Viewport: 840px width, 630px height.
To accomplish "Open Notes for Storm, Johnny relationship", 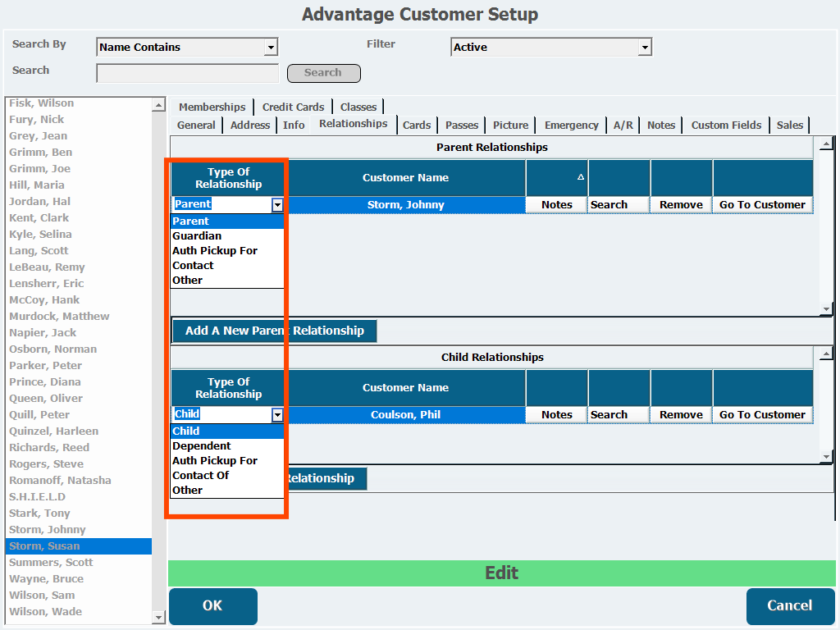I will tap(556, 205).
